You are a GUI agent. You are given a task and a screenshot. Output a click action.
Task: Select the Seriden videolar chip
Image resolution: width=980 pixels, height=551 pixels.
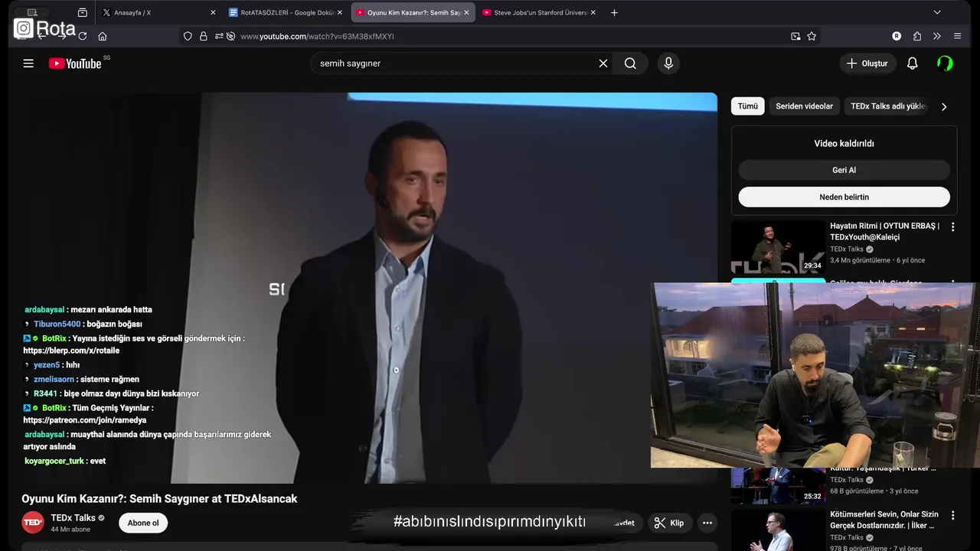point(804,106)
